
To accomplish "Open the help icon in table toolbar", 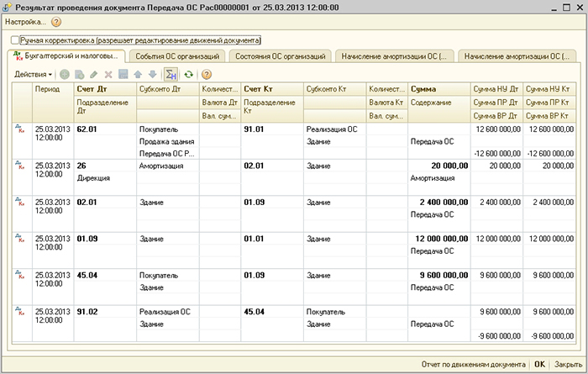I will point(207,75).
